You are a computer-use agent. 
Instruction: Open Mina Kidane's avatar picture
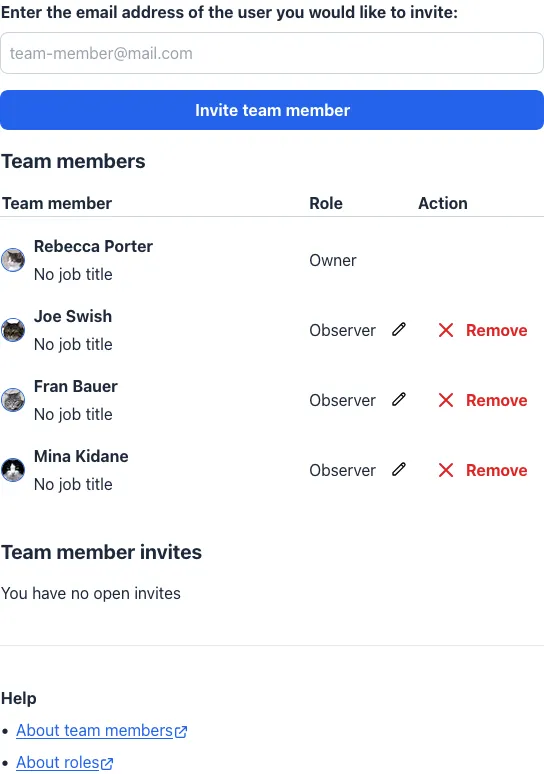[x=13, y=470]
